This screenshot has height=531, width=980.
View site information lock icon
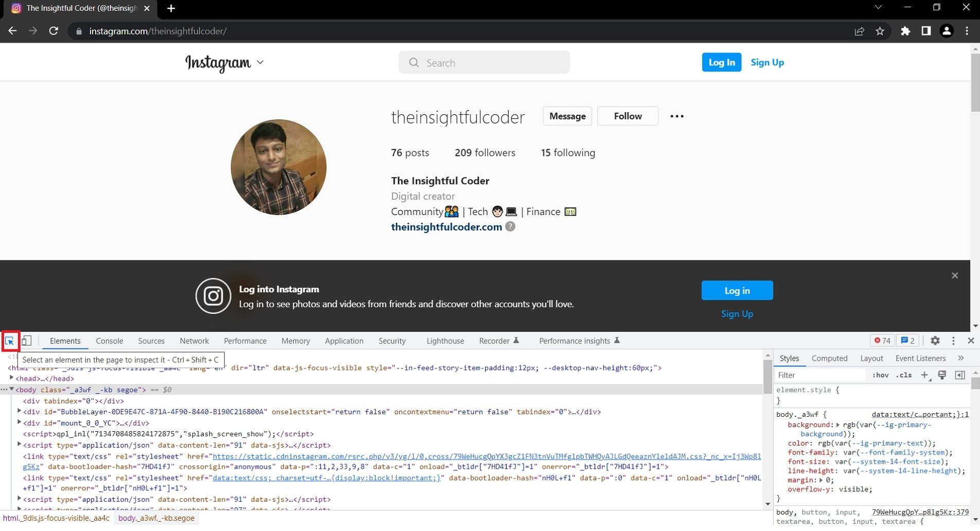(x=79, y=31)
